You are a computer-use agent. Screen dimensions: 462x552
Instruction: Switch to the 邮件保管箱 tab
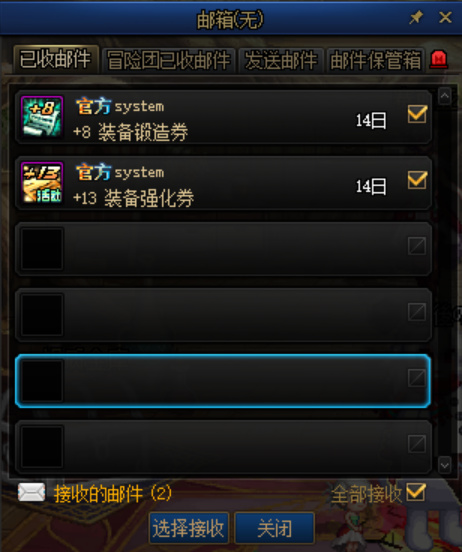375,60
